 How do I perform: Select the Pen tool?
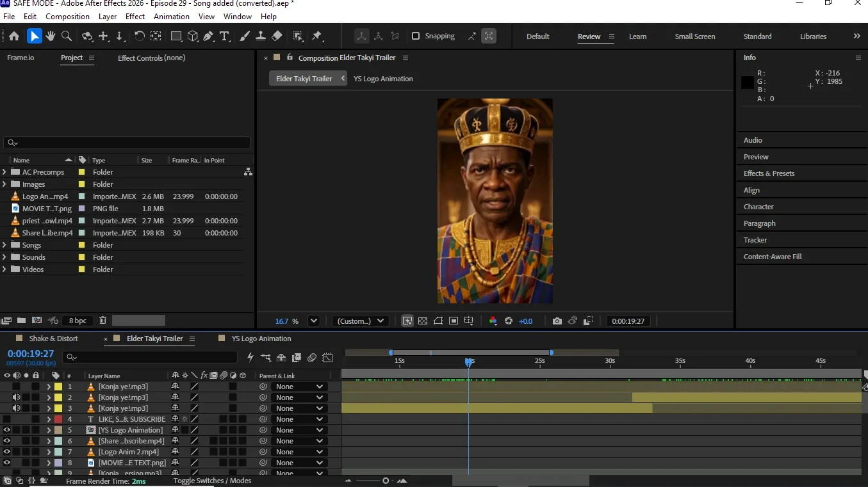point(208,36)
